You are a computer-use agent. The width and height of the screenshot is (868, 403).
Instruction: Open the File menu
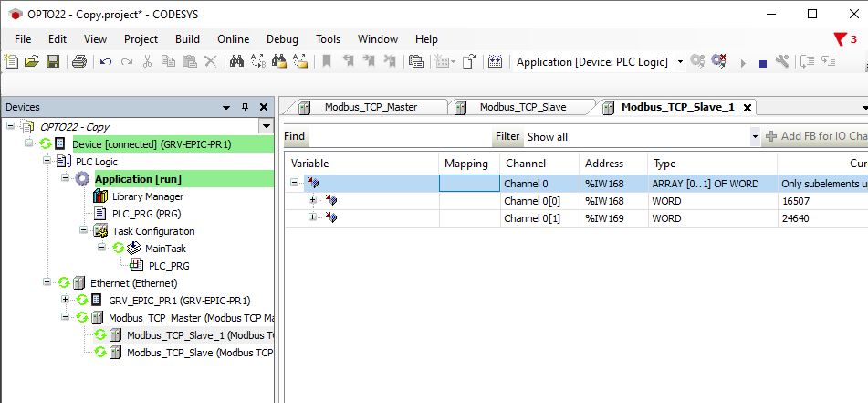coord(23,38)
